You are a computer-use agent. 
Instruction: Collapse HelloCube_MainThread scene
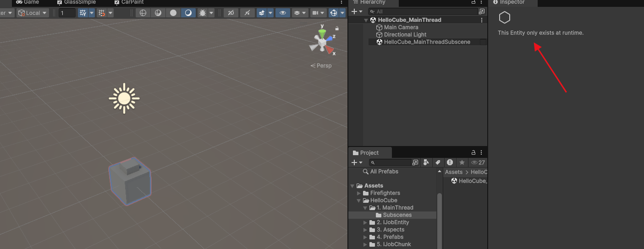366,20
